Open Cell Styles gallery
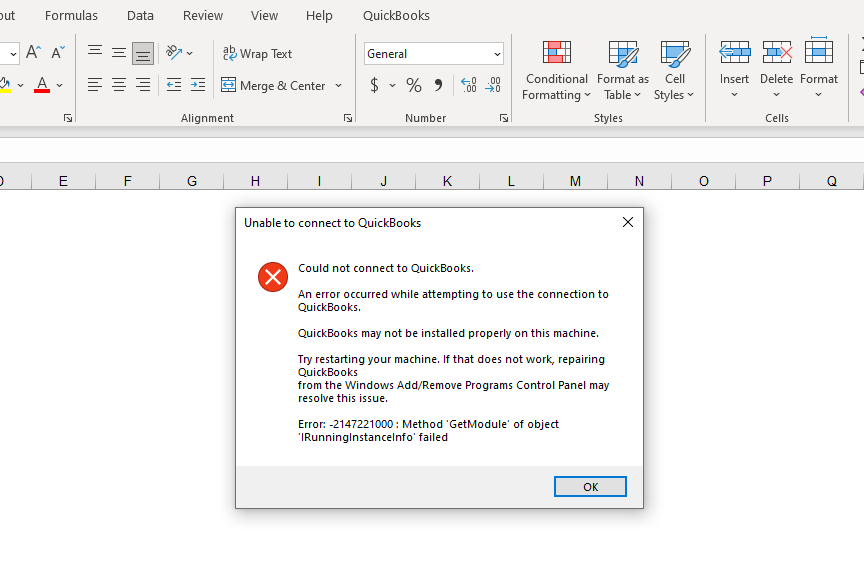The width and height of the screenshot is (864, 564). pos(674,70)
